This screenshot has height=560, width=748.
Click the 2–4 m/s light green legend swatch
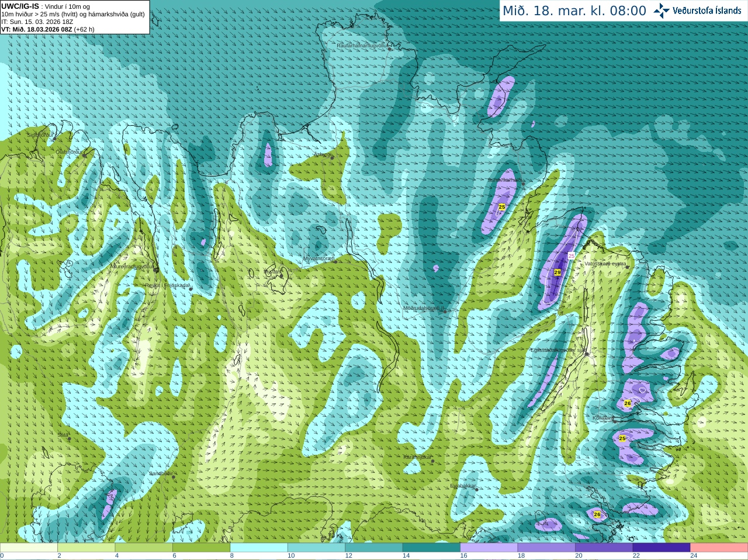pyautogui.click(x=86, y=548)
